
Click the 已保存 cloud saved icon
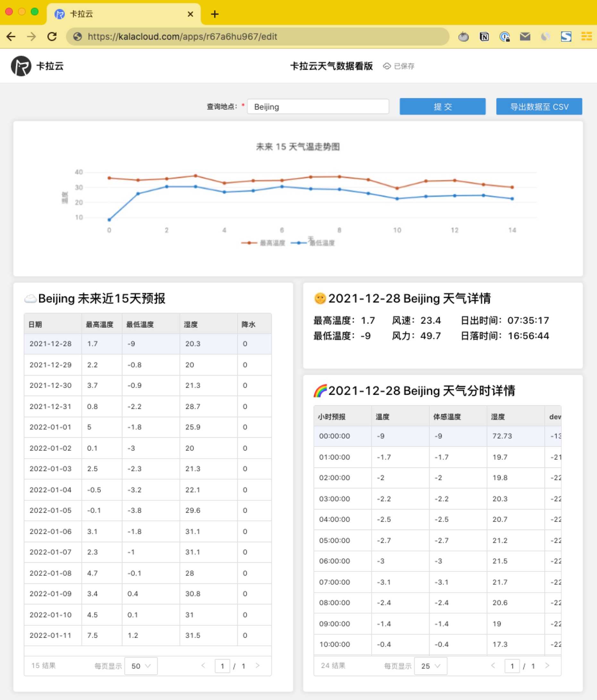[387, 66]
